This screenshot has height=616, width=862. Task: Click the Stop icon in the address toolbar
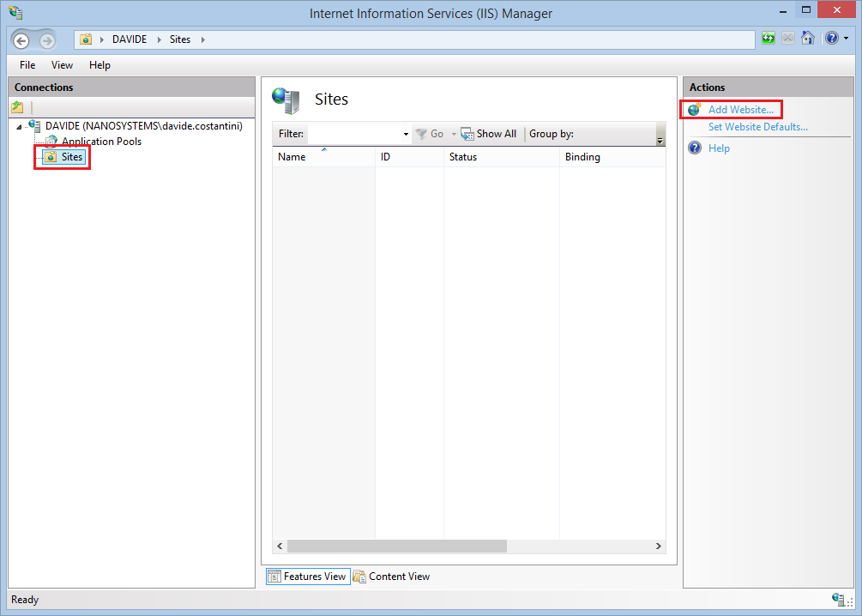pos(787,39)
